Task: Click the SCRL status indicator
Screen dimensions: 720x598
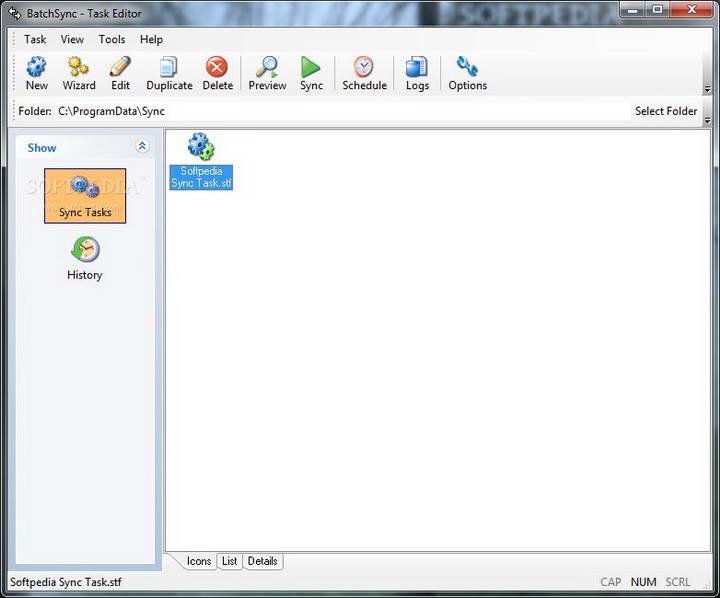Action: pos(678,582)
